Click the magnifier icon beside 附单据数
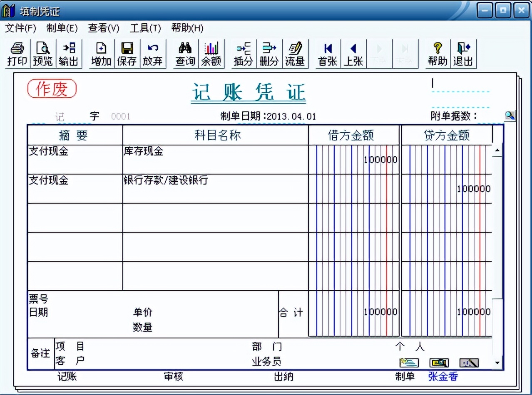This screenshot has width=532, height=395. [x=510, y=116]
